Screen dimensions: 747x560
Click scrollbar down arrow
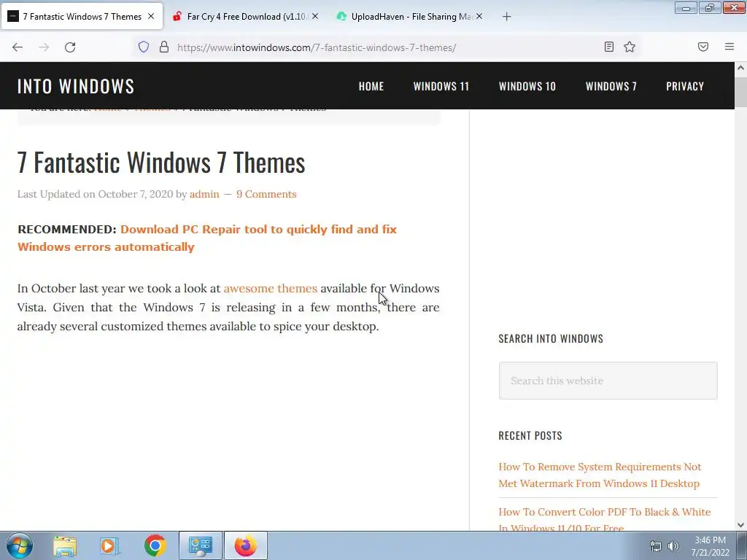point(741,525)
